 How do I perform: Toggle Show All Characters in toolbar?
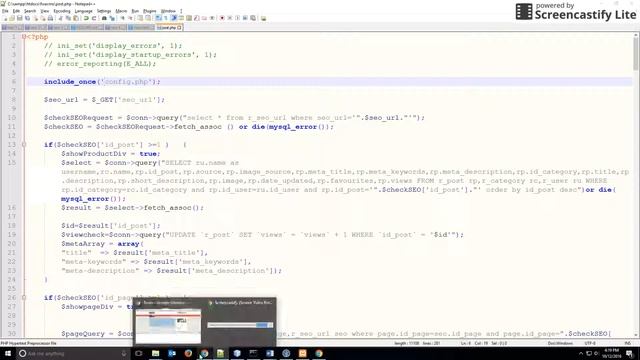click(x=166, y=18)
